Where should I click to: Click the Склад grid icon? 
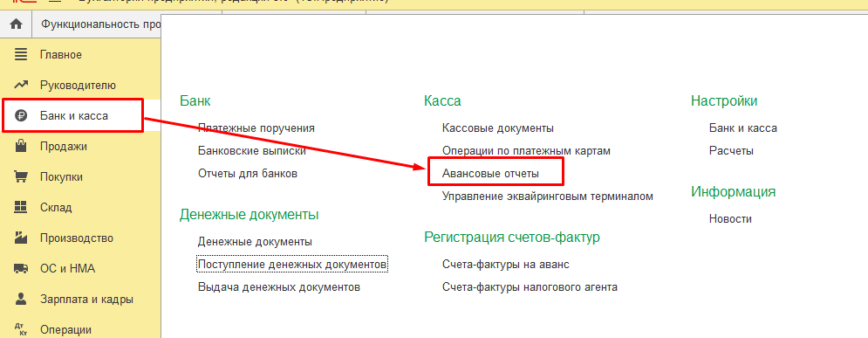coord(20,207)
